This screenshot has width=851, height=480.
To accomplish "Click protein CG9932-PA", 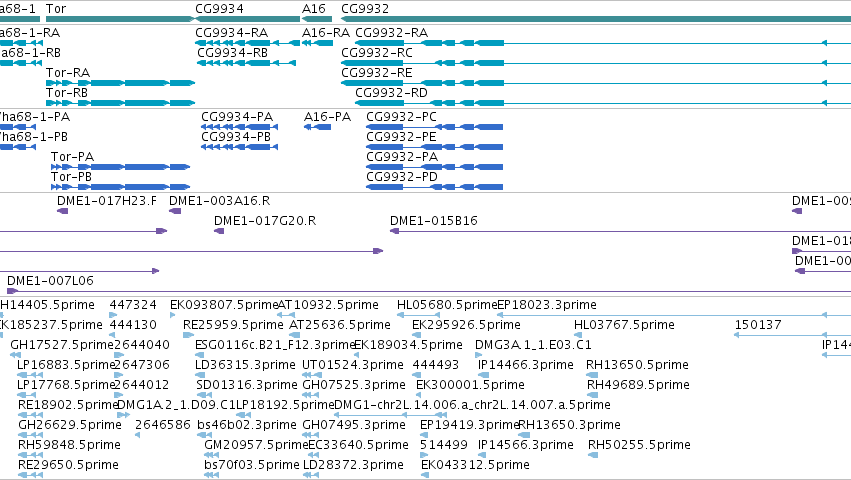I will tap(402, 157).
